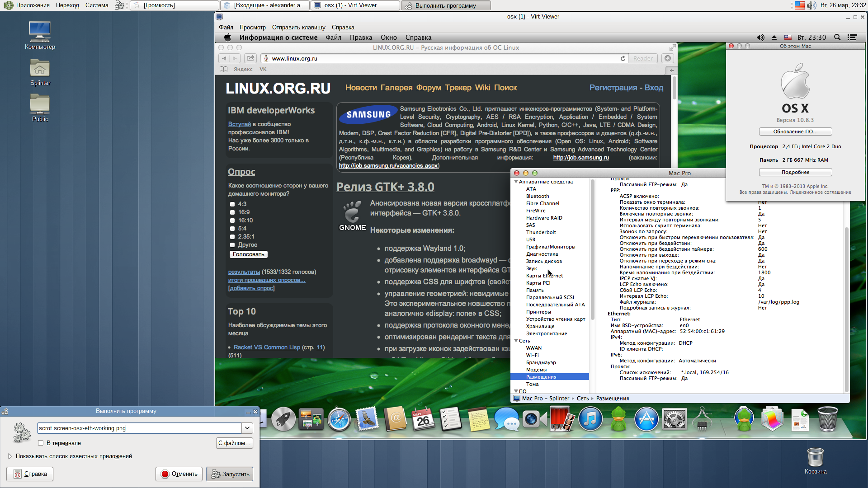Open run command history dropdown arrow
Screen dimensions: 868x488
point(247,428)
